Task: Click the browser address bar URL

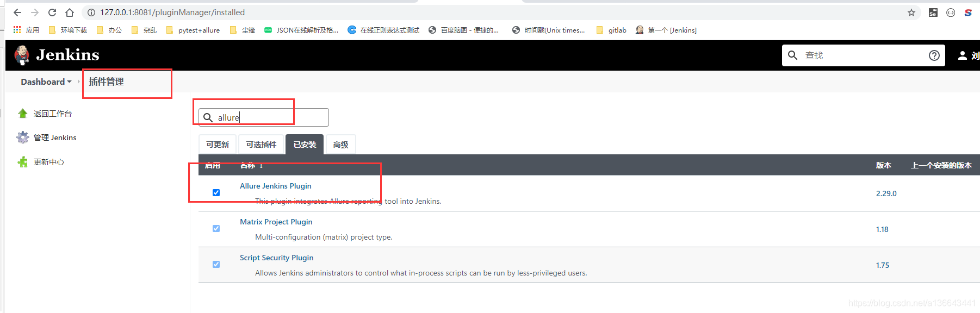Action: tap(172, 12)
